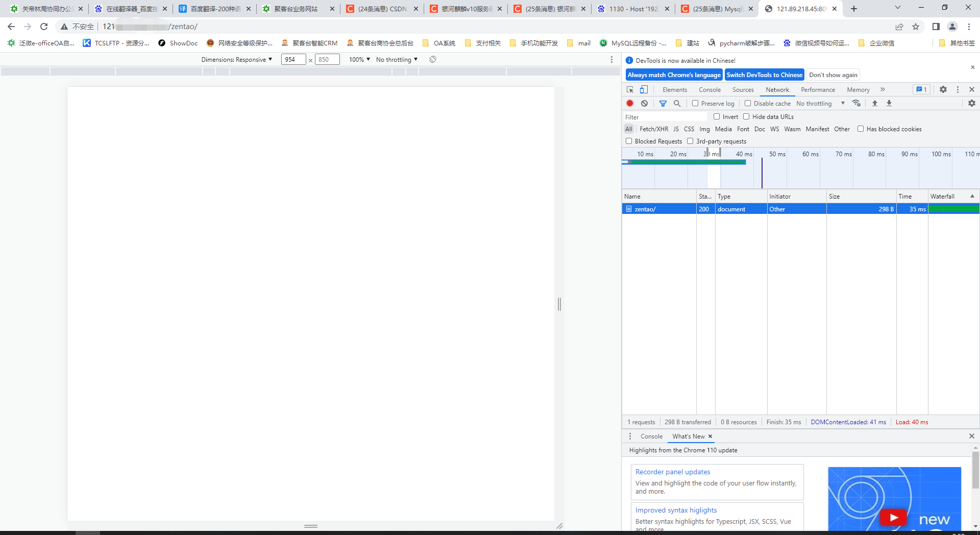Click the viewport width input field
Screen dimensions: 980x535
[x=293, y=60]
